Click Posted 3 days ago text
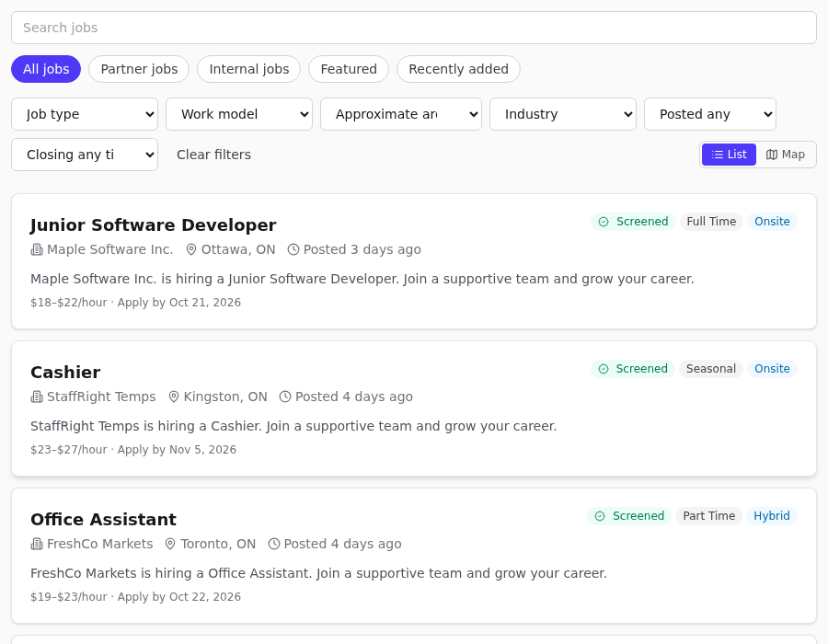 (362, 249)
